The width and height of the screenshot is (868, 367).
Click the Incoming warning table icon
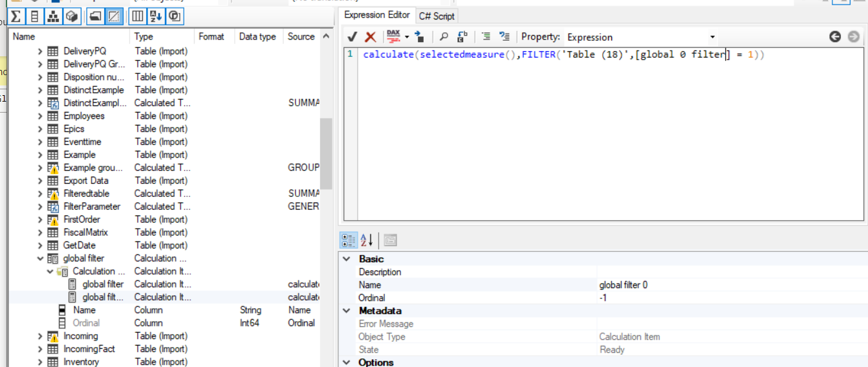53,336
